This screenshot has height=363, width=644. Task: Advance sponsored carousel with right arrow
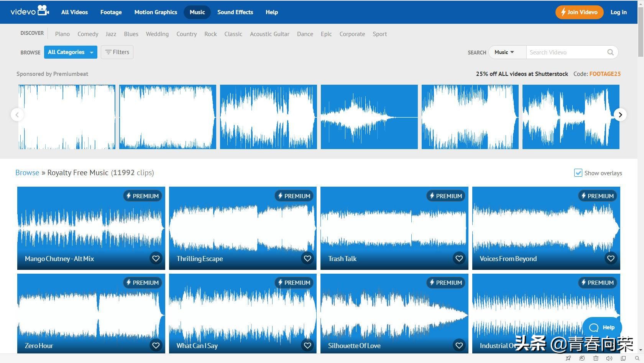click(620, 115)
